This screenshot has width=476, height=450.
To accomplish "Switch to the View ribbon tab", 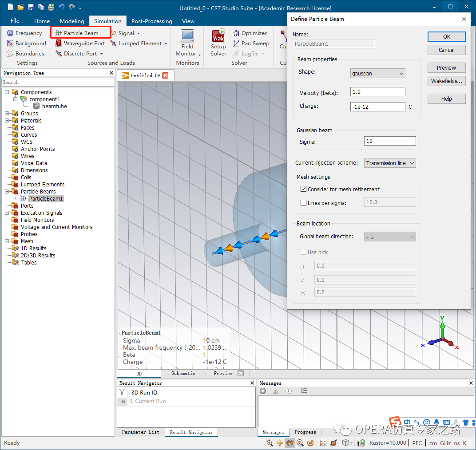I will tap(188, 21).
